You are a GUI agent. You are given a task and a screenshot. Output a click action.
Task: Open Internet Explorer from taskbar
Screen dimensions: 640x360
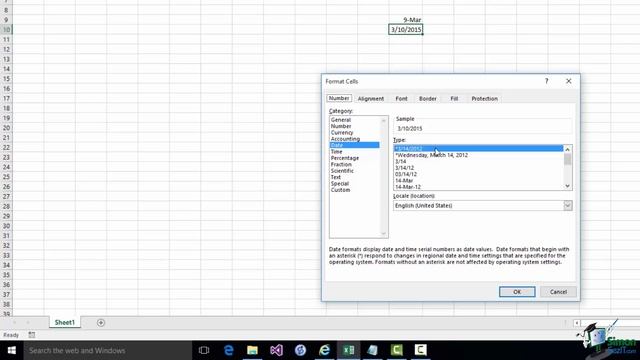324,350
